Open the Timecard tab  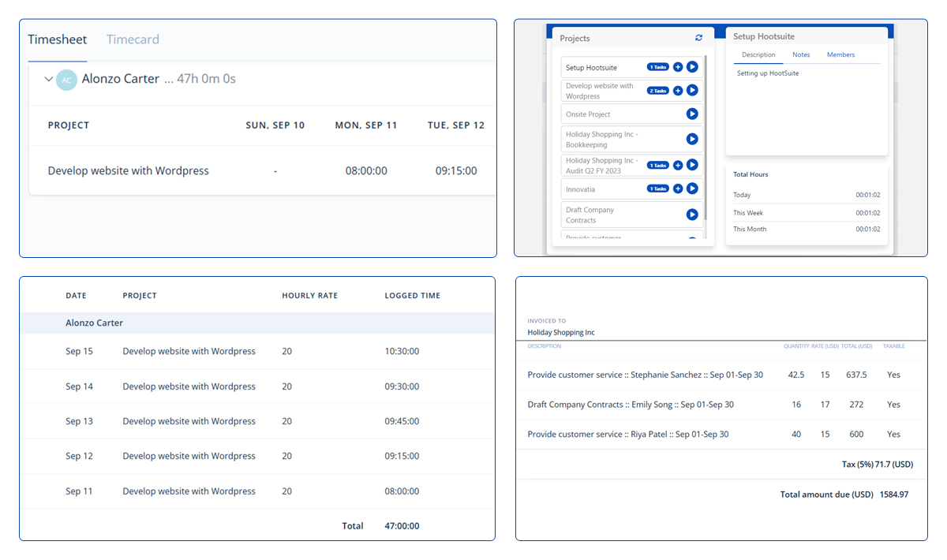(x=133, y=39)
